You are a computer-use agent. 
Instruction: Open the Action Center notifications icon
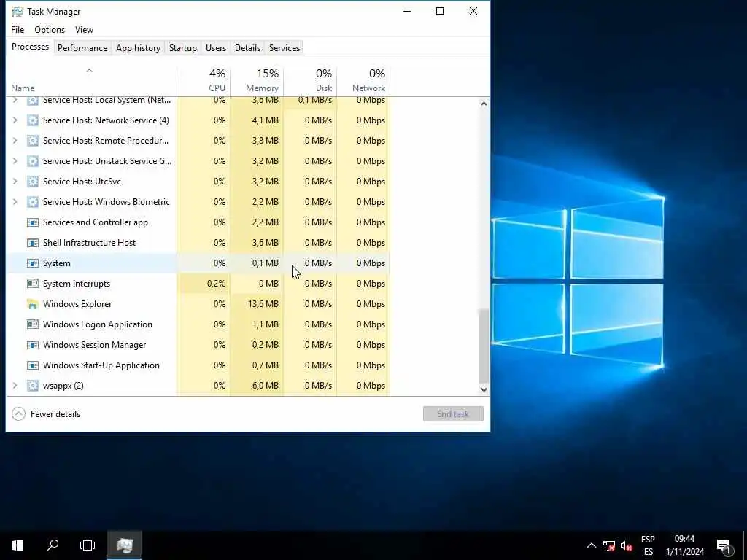[724, 546]
